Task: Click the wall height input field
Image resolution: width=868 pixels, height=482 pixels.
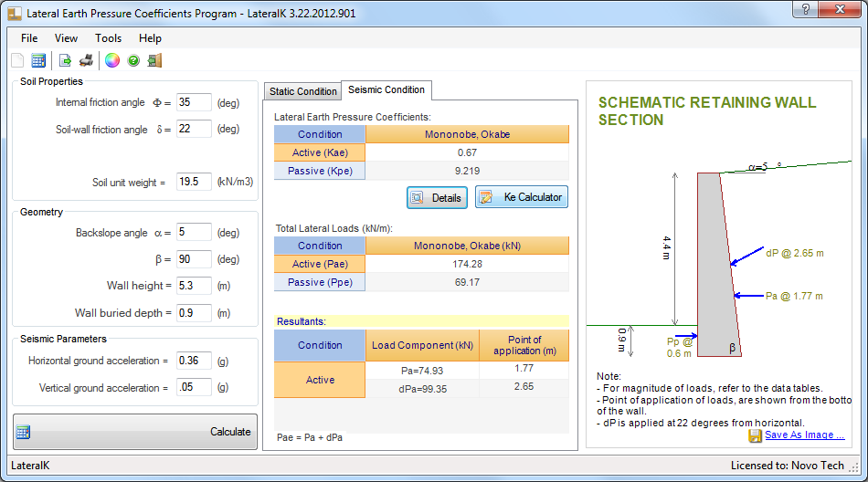Action: pyautogui.click(x=194, y=286)
